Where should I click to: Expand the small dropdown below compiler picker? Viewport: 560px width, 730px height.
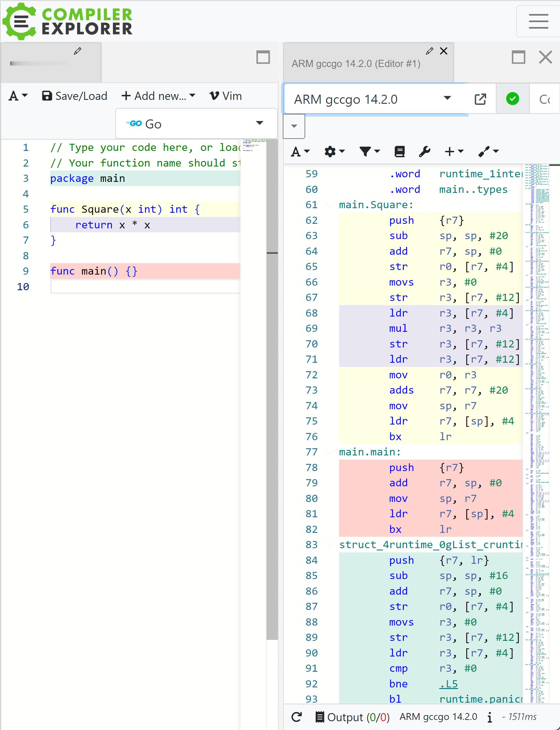coord(294,126)
